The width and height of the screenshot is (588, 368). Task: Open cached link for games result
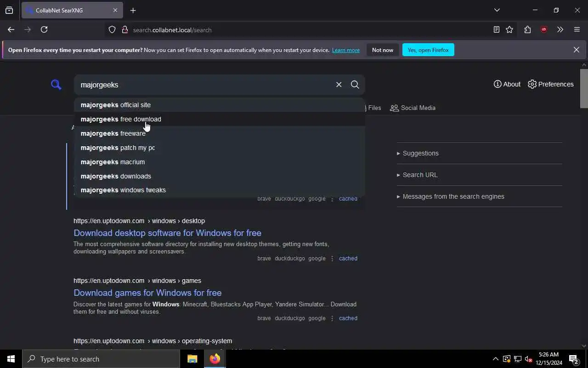click(x=348, y=318)
